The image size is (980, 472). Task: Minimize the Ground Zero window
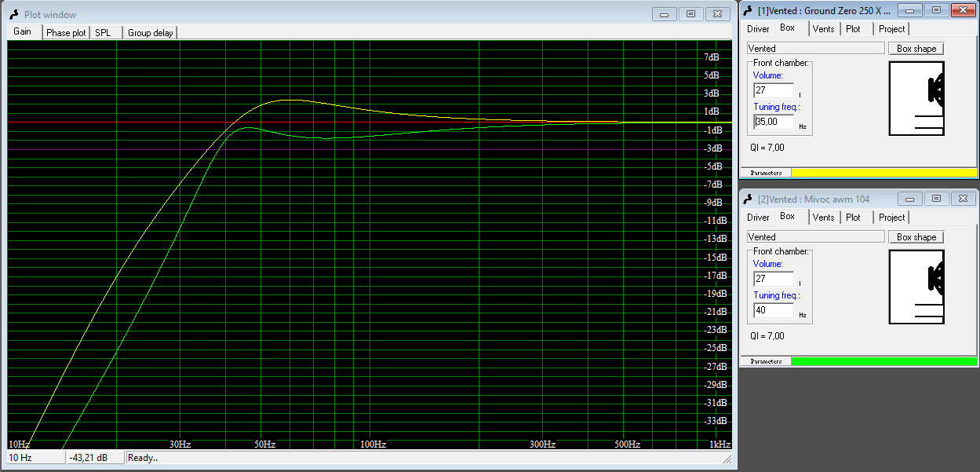click(x=910, y=10)
